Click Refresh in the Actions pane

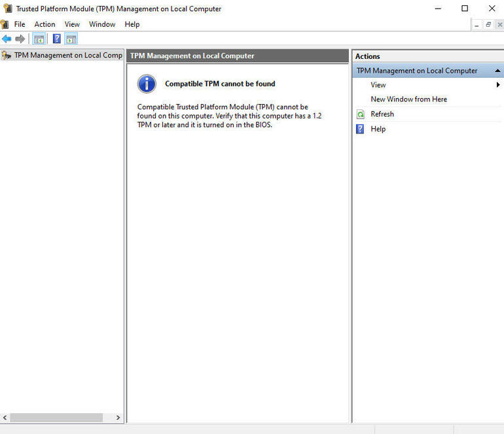[x=382, y=114]
